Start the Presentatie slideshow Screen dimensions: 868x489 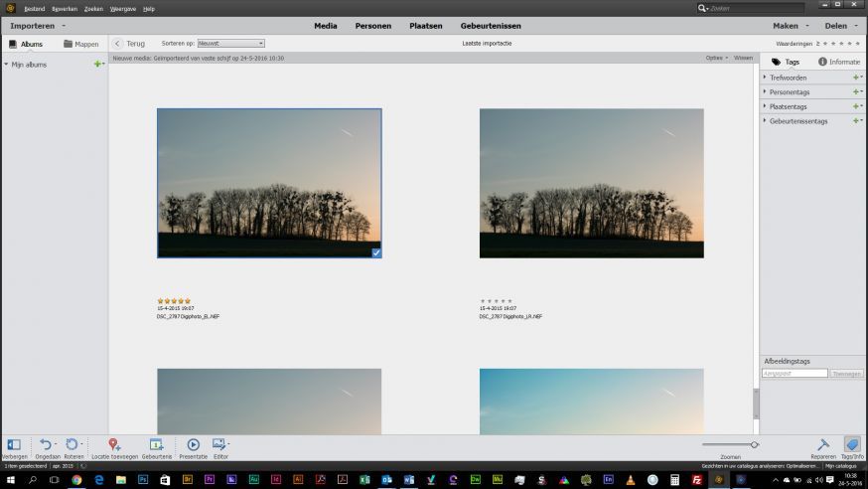click(x=193, y=445)
